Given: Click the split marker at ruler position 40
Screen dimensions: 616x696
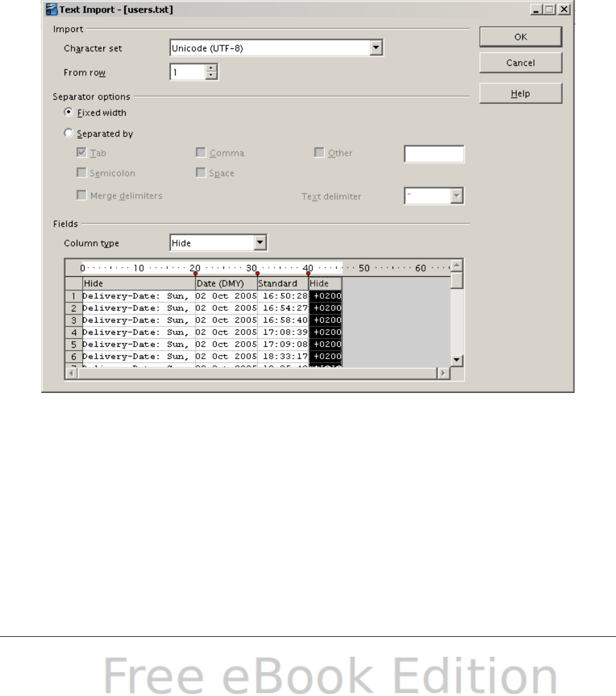Looking at the screenshot, I should point(308,273).
